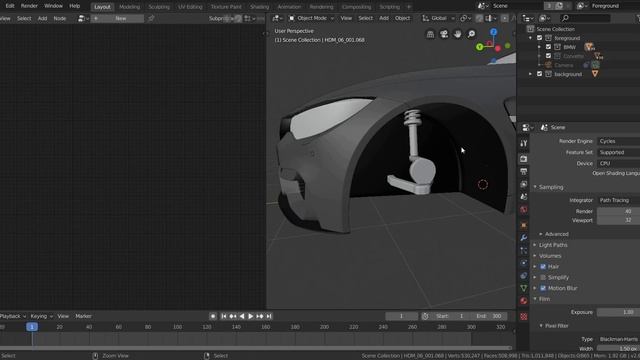Open the View Layer properties tab icon

[x=524, y=184]
